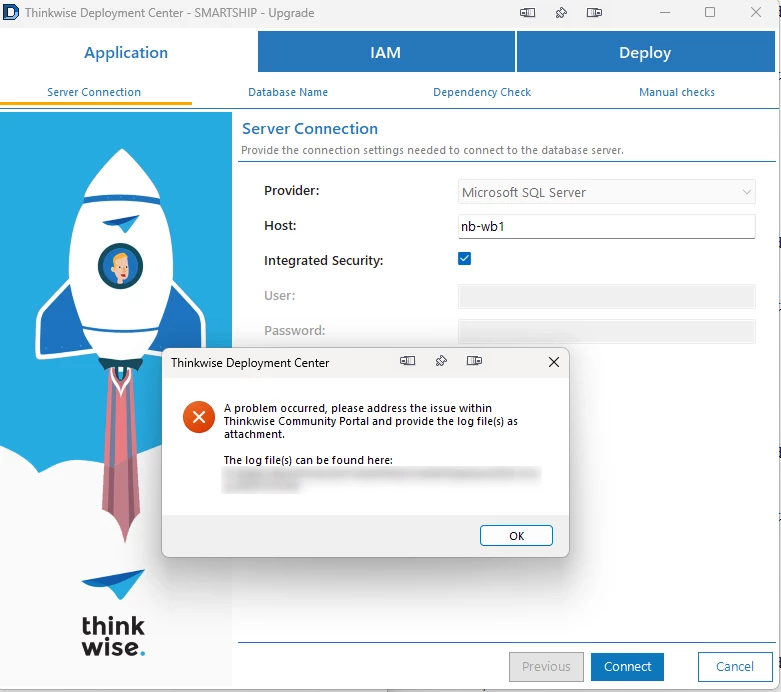Image resolution: width=781 pixels, height=692 pixels.
Task: Click the 'Integrated Security:' label
Action: [x=323, y=261]
